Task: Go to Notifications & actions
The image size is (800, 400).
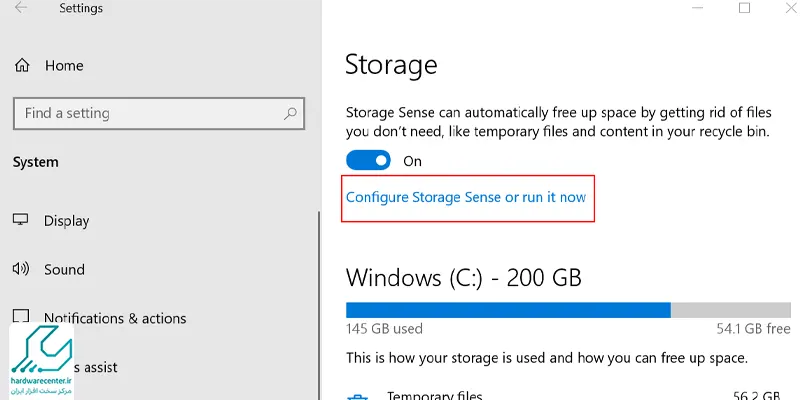Action: tap(115, 318)
